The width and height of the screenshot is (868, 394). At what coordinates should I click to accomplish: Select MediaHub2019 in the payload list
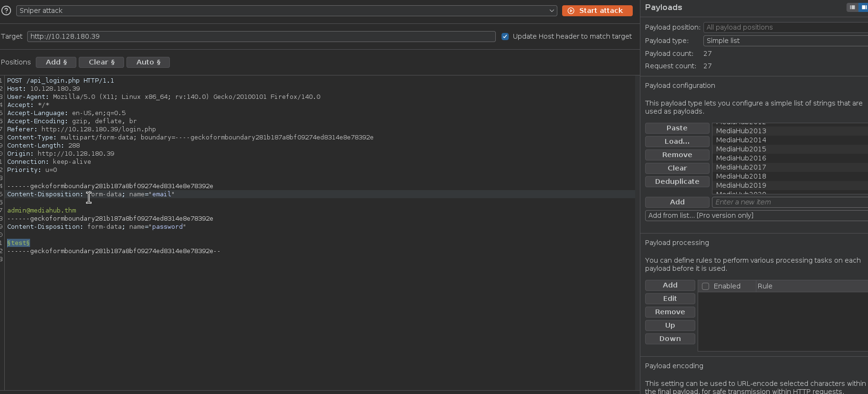(790, 185)
